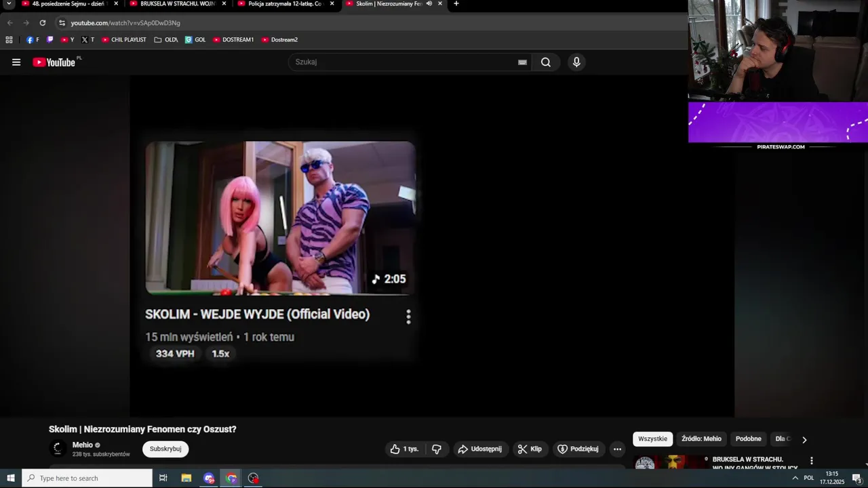Open the CHIL PLAYLIST bookmark
The height and width of the screenshot is (488, 868).
(123, 40)
